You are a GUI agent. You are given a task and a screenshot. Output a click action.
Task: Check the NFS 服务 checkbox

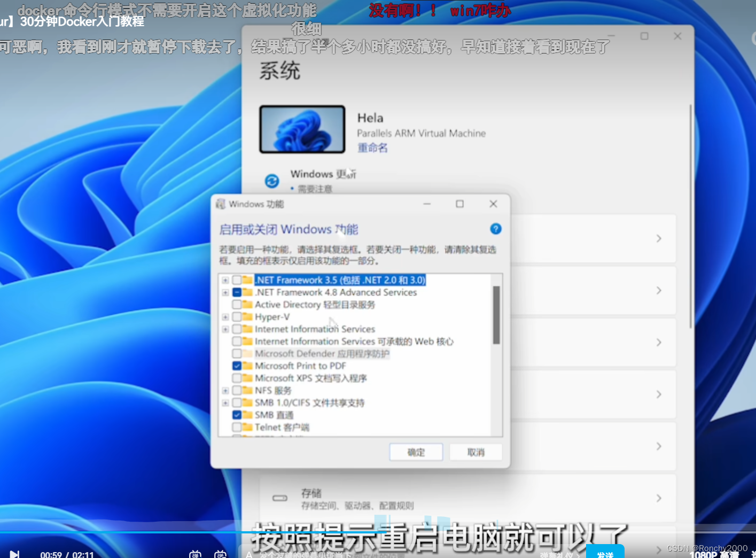pyautogui.click(x=237, y=391)
